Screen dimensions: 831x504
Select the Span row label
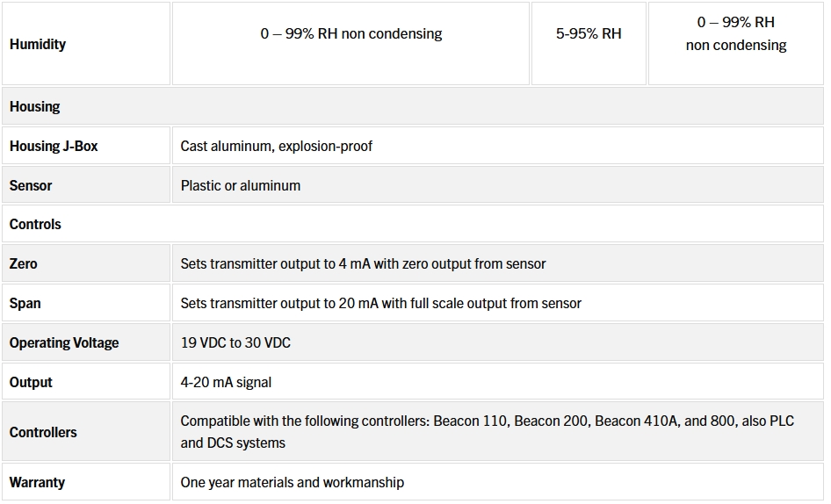click(25, 303)
